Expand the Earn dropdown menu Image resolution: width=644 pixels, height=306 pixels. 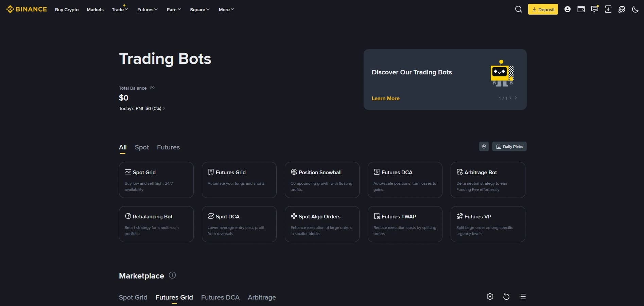pos(174,10)
